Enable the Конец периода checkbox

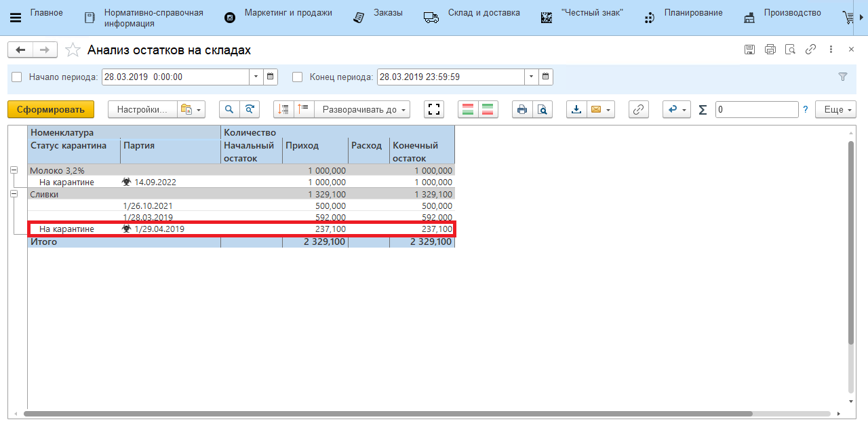(x=297, y=77)
